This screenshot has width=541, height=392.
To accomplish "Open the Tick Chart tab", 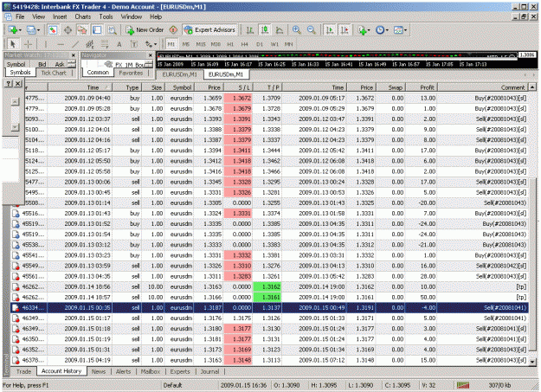I will (x=54, y=73).
